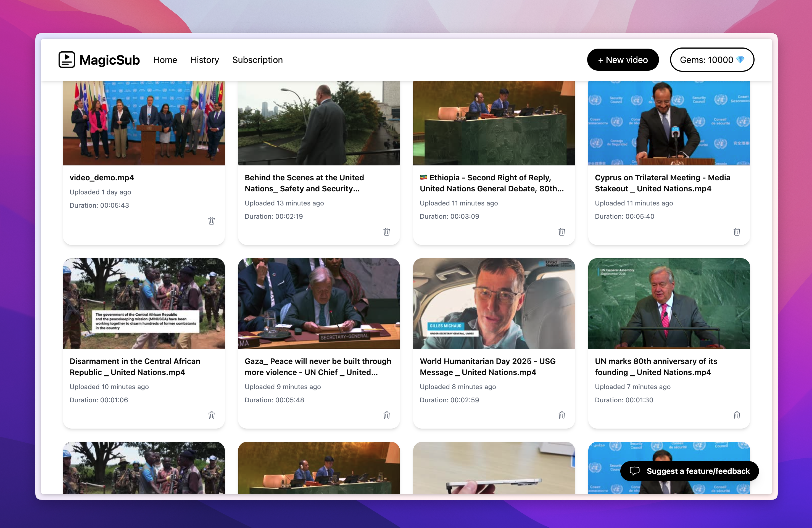Delete the Disarmament Central African Republic video
Screen dimensions: 812x528
[212, 415]
